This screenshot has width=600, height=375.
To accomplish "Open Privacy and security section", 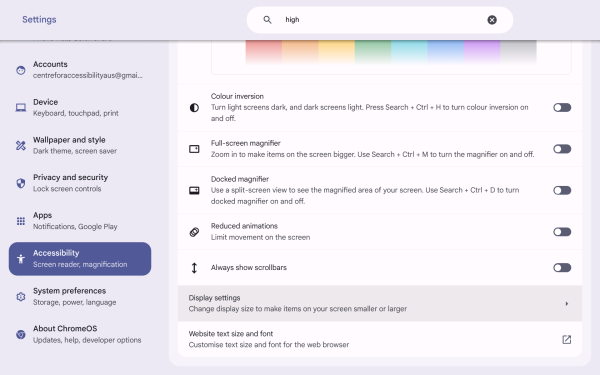I will pyautogui.click(x=80, y=183).
